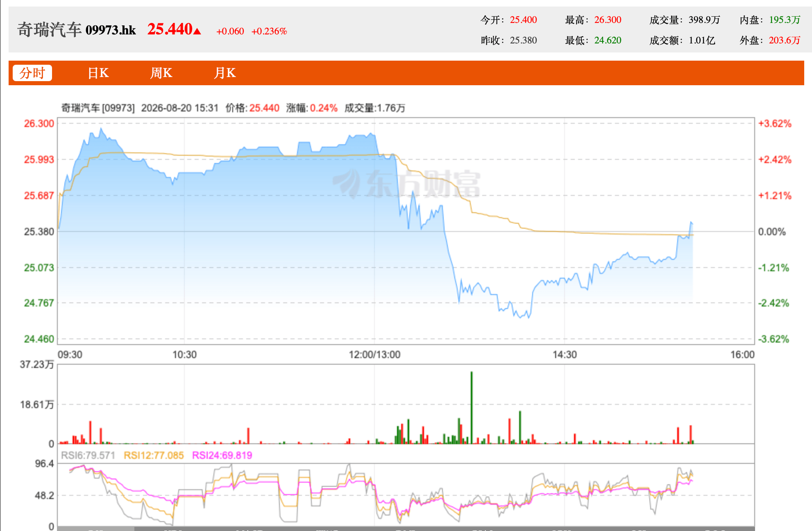Screen dimensions: 812x531
Task: Switch to the 日K daily chart tab
Action: (x=98, y=73)
